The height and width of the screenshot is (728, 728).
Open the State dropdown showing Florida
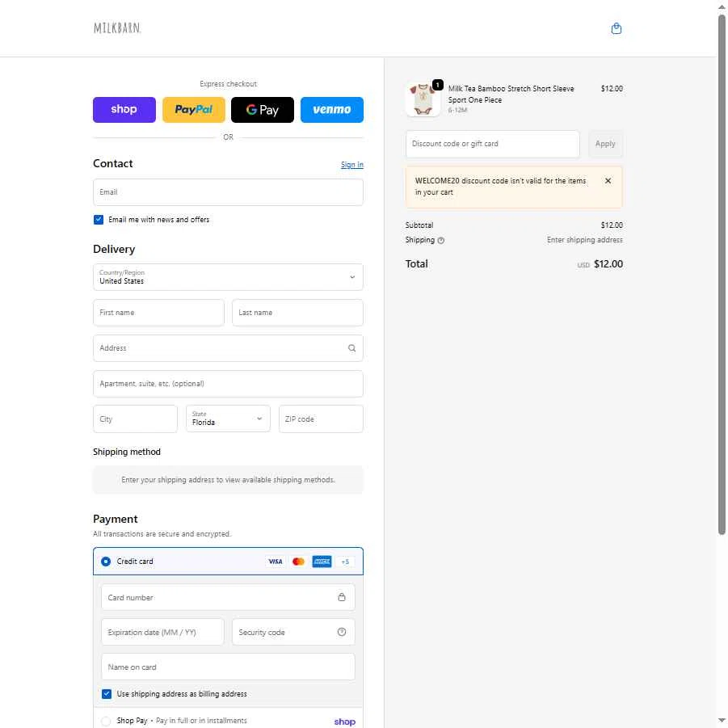click(x=228, y=419)
